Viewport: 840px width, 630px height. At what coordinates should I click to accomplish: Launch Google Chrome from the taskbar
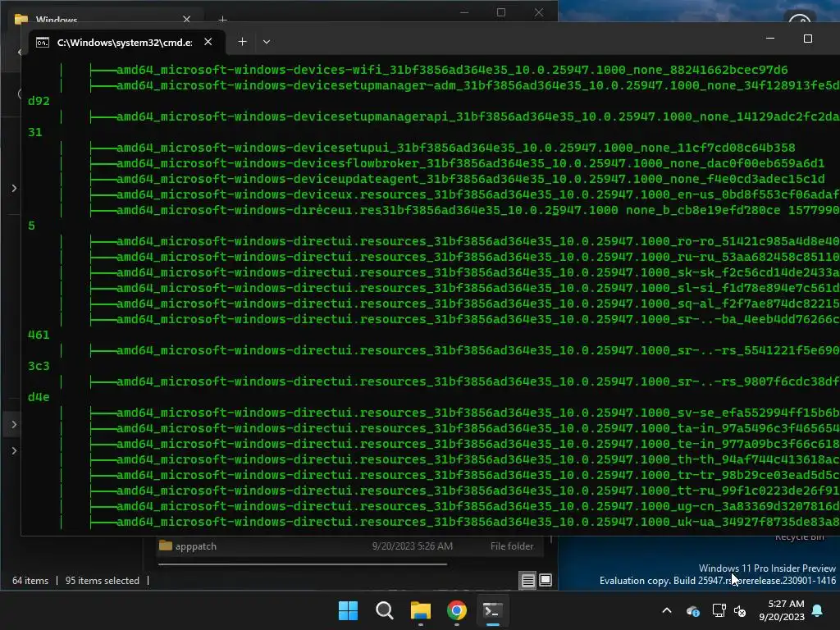pyautogui.click(x=457, y=610)
